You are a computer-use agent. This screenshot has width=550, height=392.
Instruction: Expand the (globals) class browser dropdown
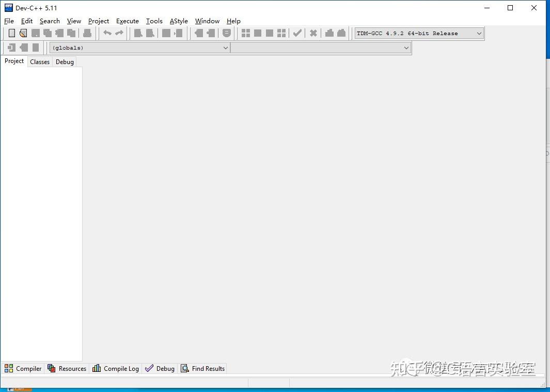tap(226, 48)
